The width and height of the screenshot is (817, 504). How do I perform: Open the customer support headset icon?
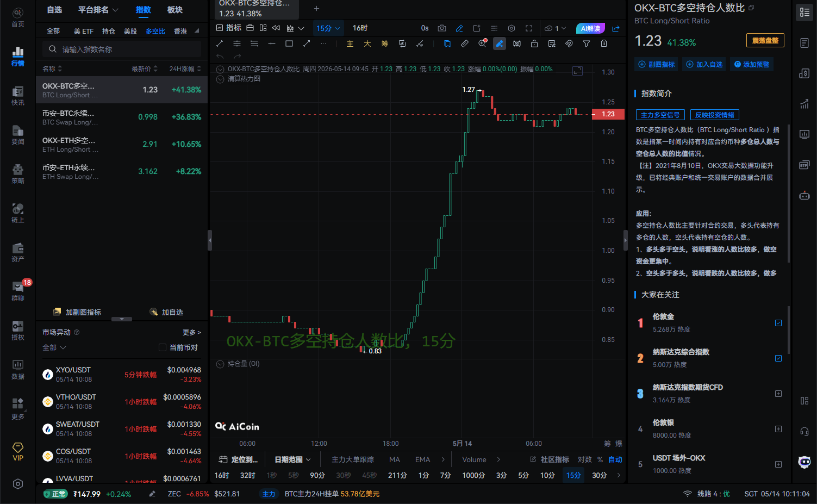pyautogui.click(x=804, y=431)
